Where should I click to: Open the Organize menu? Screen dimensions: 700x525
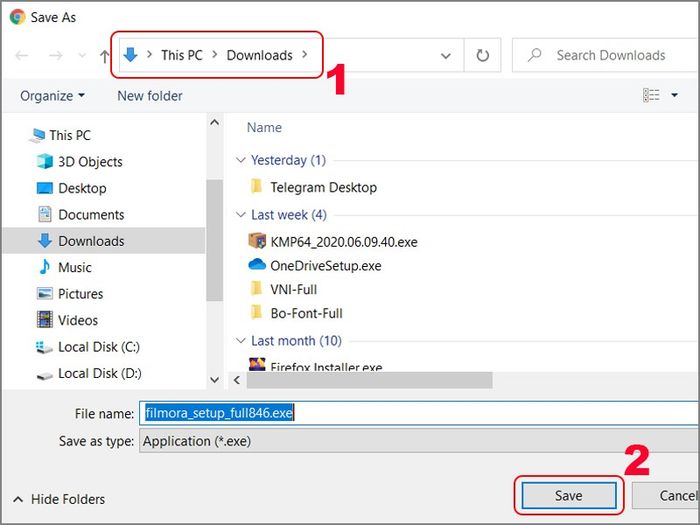(52, 96)
